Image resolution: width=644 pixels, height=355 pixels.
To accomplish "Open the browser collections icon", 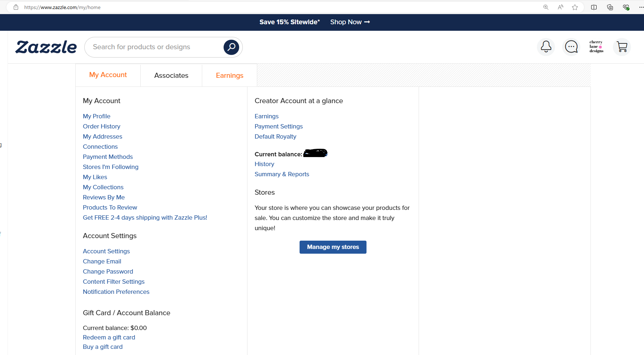I will pos(610,7).
